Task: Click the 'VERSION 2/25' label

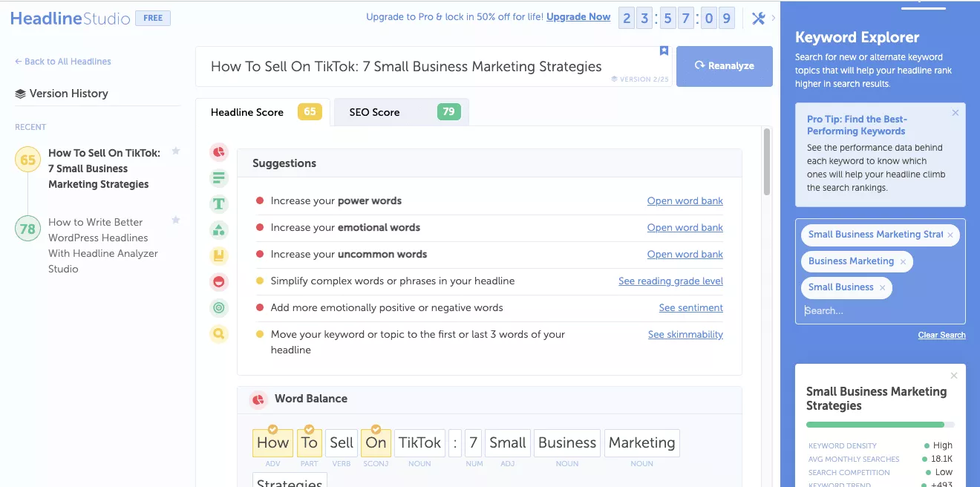Action: coord(639,79)
